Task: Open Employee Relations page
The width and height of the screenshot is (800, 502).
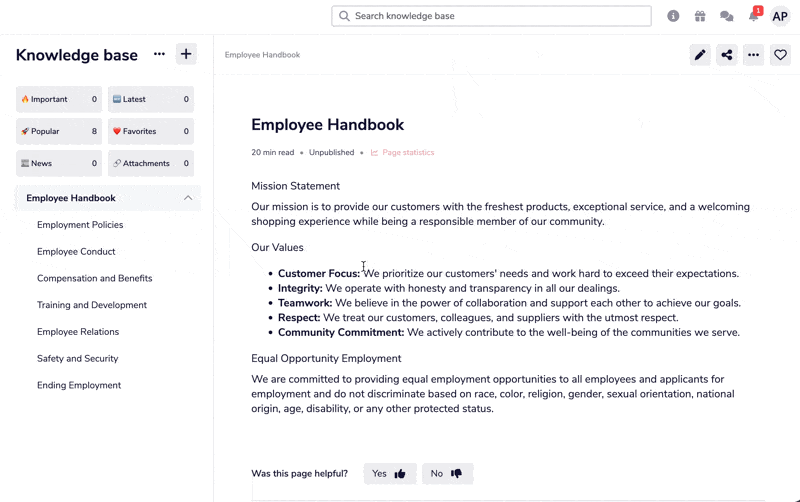Action: 78,332
